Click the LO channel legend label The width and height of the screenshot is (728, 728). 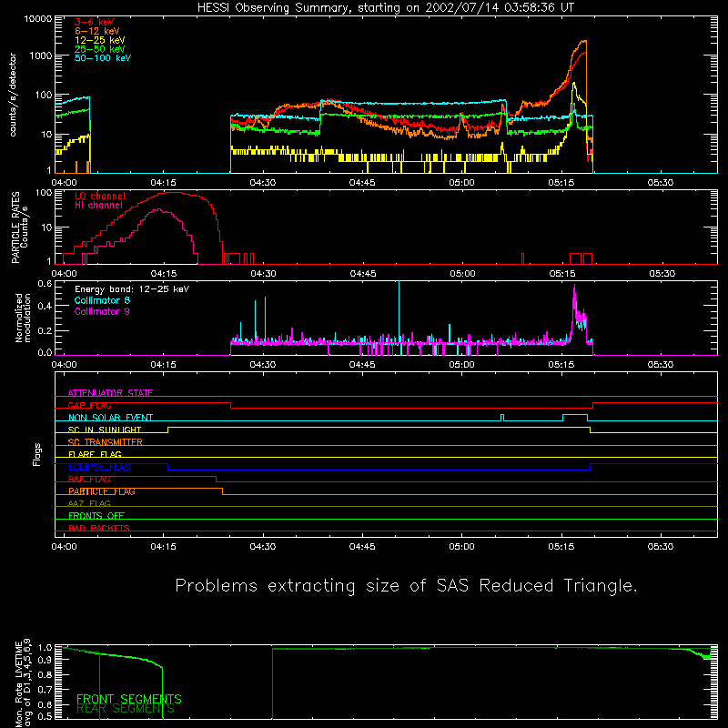tap(100, 196)
